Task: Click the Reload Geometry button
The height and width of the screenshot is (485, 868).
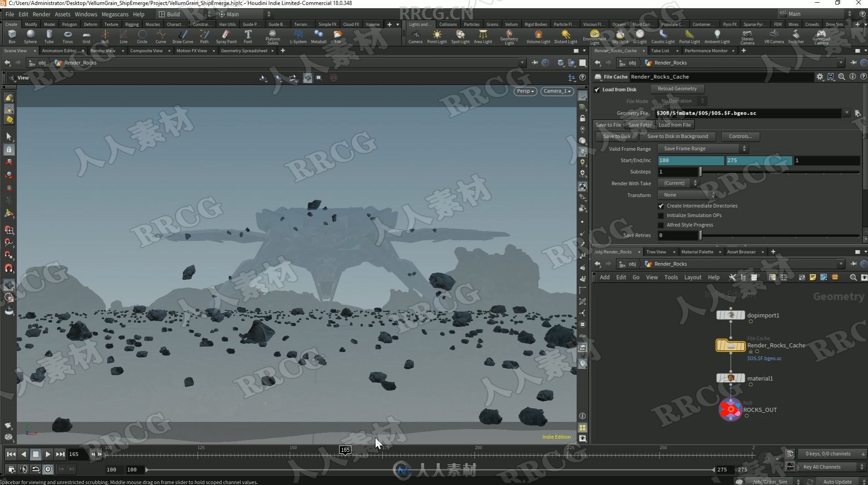Action: [677, 89]
